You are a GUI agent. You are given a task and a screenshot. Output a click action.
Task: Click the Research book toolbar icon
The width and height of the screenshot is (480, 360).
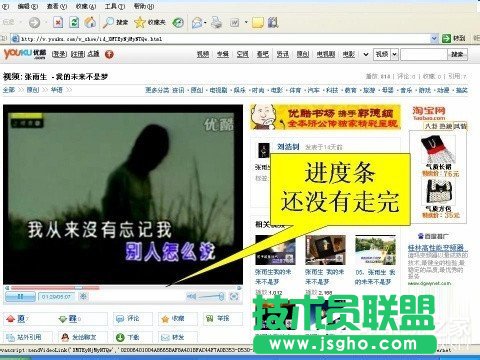(273, 22)
